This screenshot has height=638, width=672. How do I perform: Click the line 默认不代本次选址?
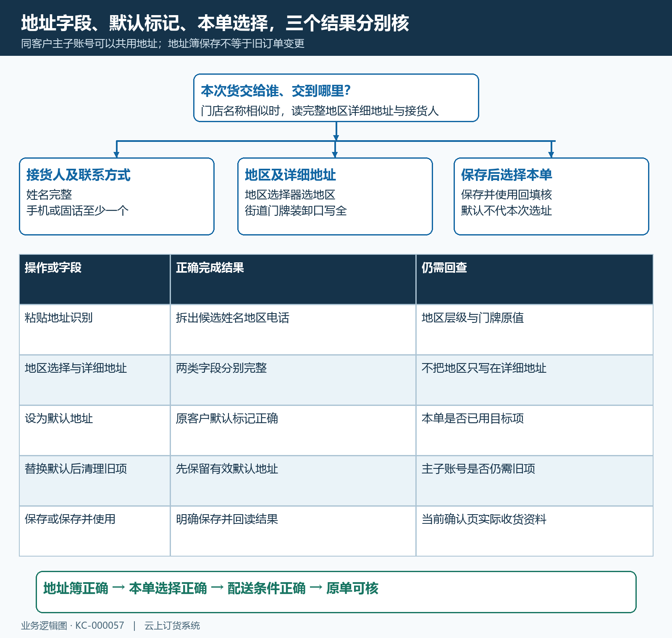click(x=507, y=211)
